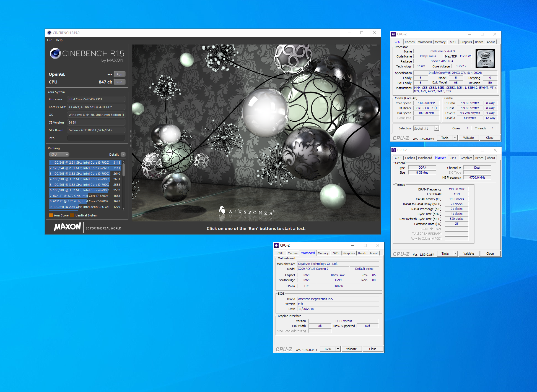
Task: Click Close button in CPU-Z CPU window
Action: (490, 138)
